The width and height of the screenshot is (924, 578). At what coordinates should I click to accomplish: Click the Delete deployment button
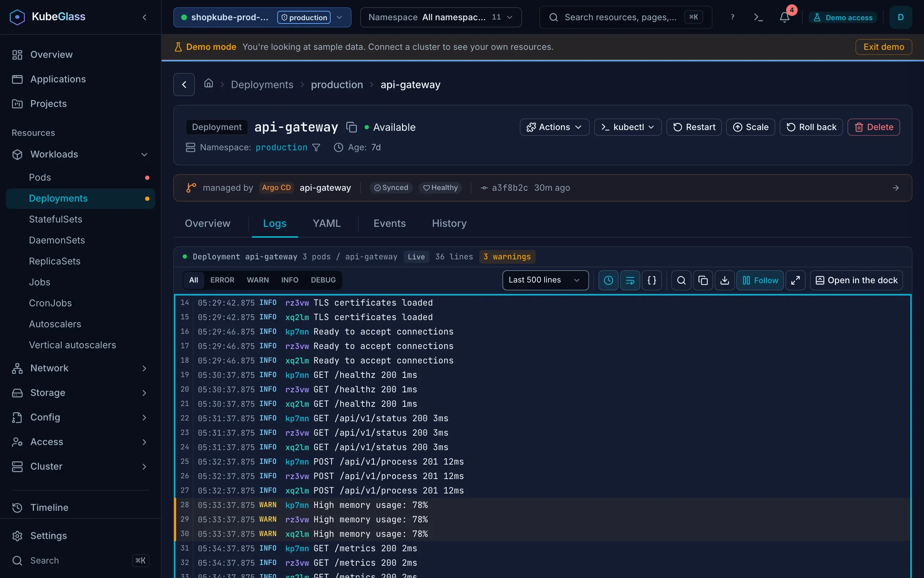(x=874, y=127)
